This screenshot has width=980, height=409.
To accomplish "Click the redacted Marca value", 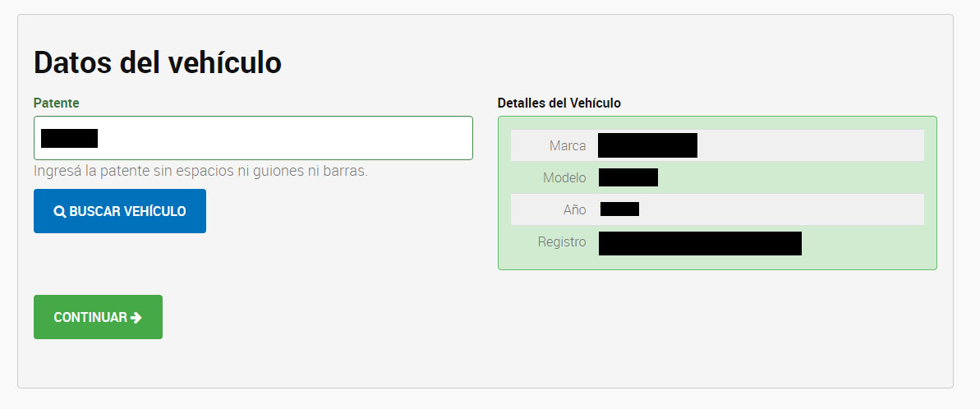I will [647, 145].
